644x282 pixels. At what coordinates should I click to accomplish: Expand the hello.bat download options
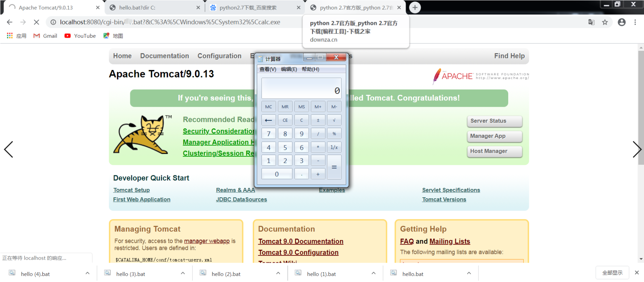coord(469,273)
